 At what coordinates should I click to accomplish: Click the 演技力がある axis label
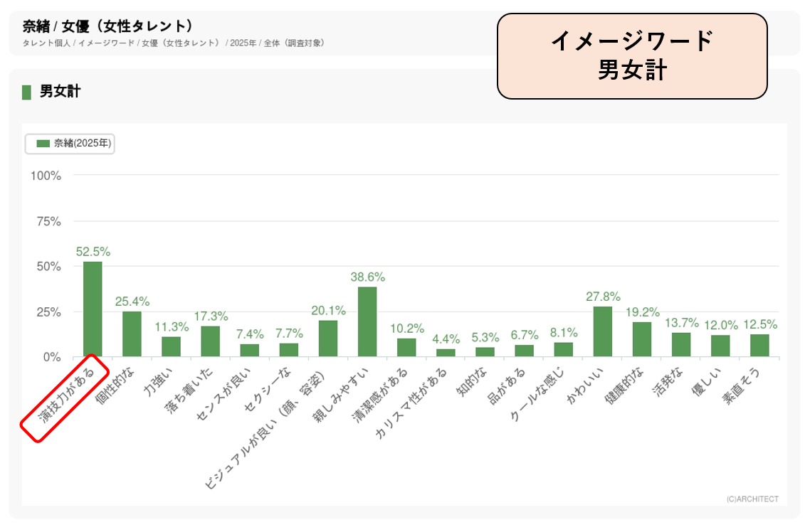point(65,398)
